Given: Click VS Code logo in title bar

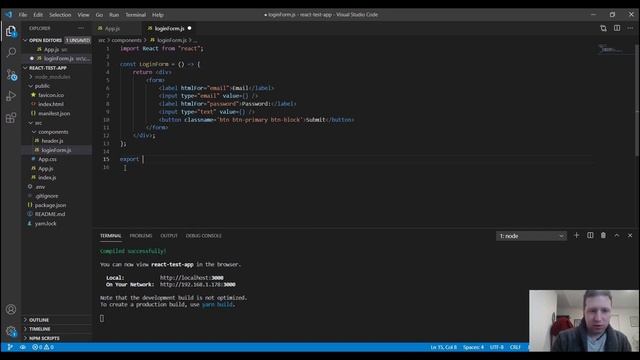Looking at the screenshot, I should pyautogui.click(x=9, y=14).
